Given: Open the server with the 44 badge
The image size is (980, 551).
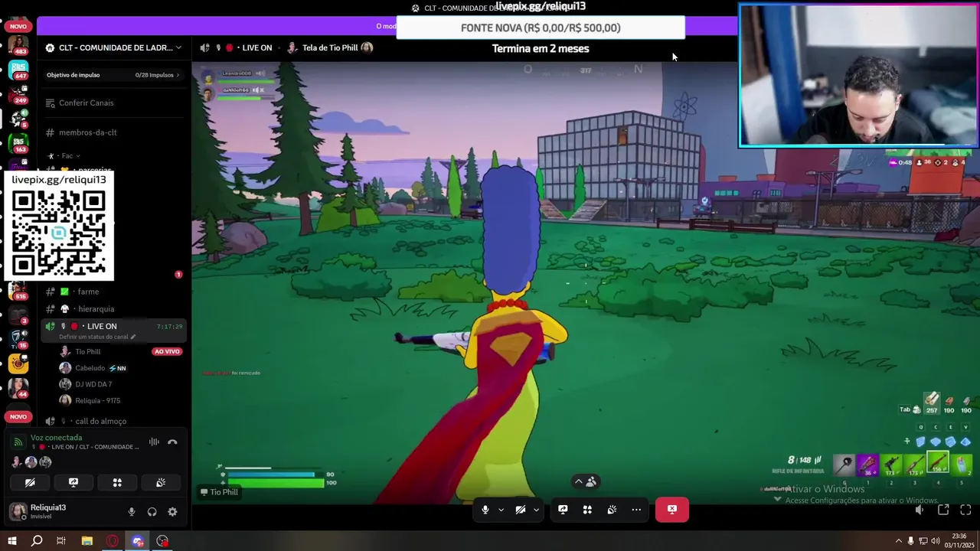Looking at the screenshot, I should tap(18, 388).
